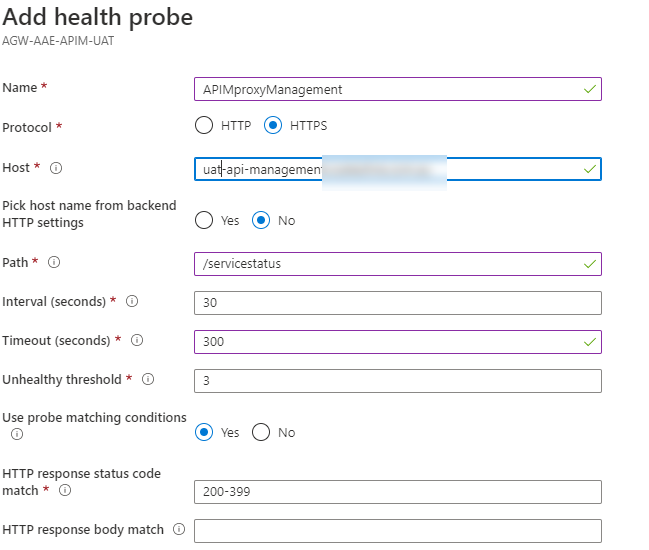Click the empty HTTP response body match field

tap(397, 531)
